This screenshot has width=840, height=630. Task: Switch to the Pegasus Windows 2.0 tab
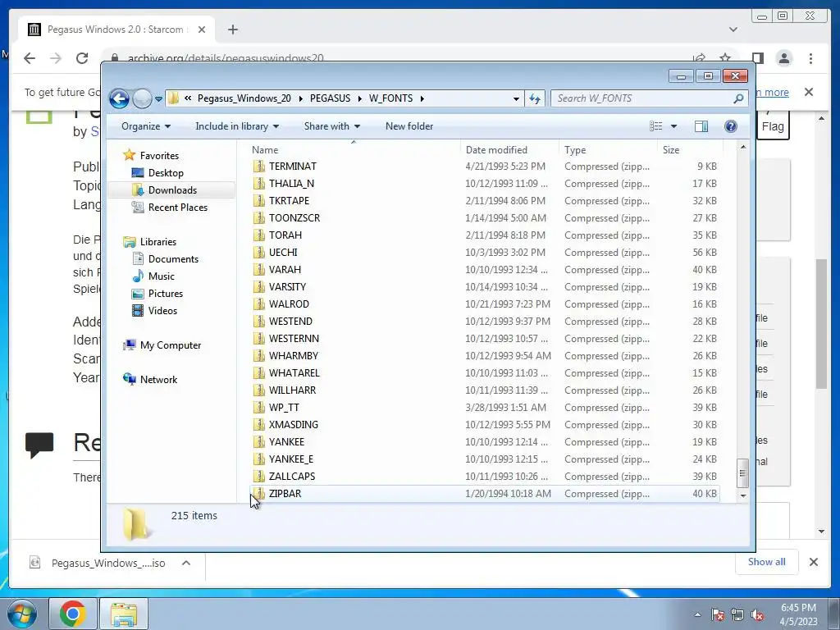[x=116, y=30]
